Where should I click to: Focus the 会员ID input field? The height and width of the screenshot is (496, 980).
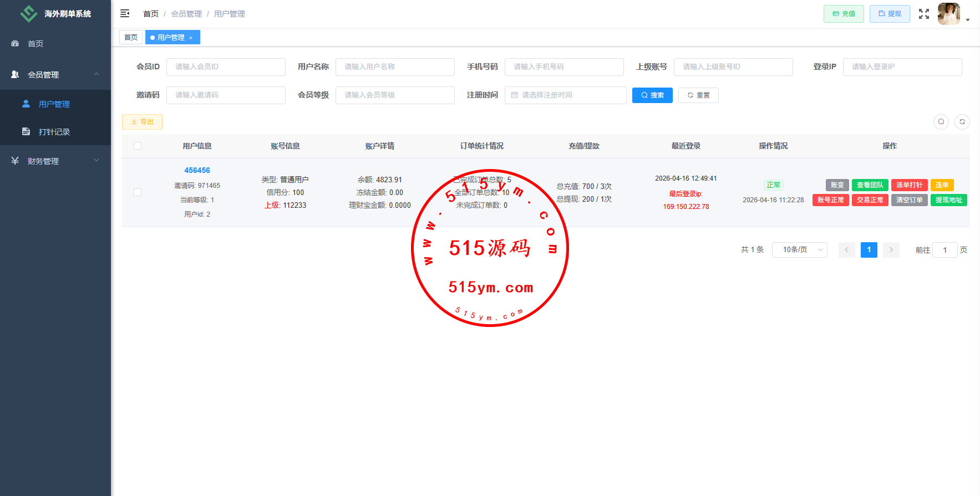(226, 67)
